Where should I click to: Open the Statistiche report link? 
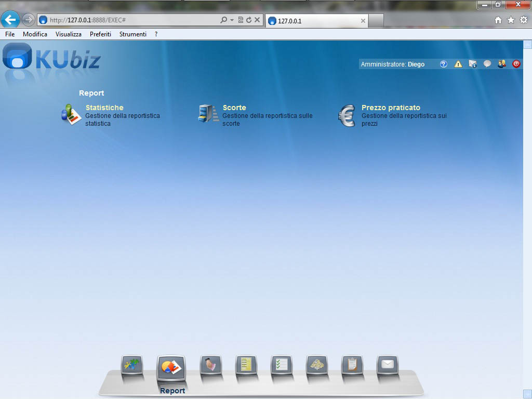(104, 108)
